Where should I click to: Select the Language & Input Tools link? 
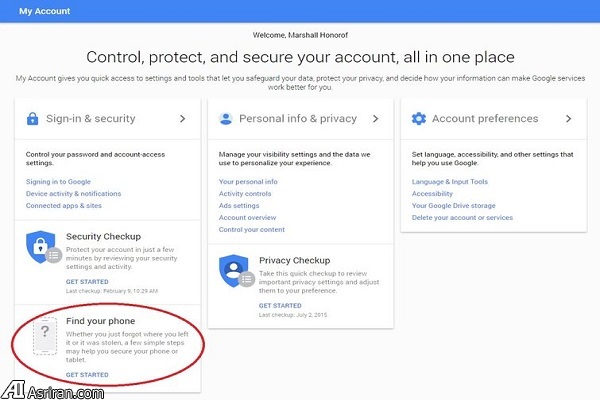pos(449,181)
